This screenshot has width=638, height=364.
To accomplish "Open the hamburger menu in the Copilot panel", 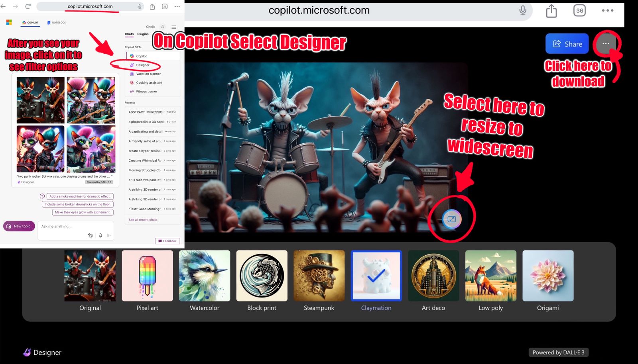I will pos(173,27).
